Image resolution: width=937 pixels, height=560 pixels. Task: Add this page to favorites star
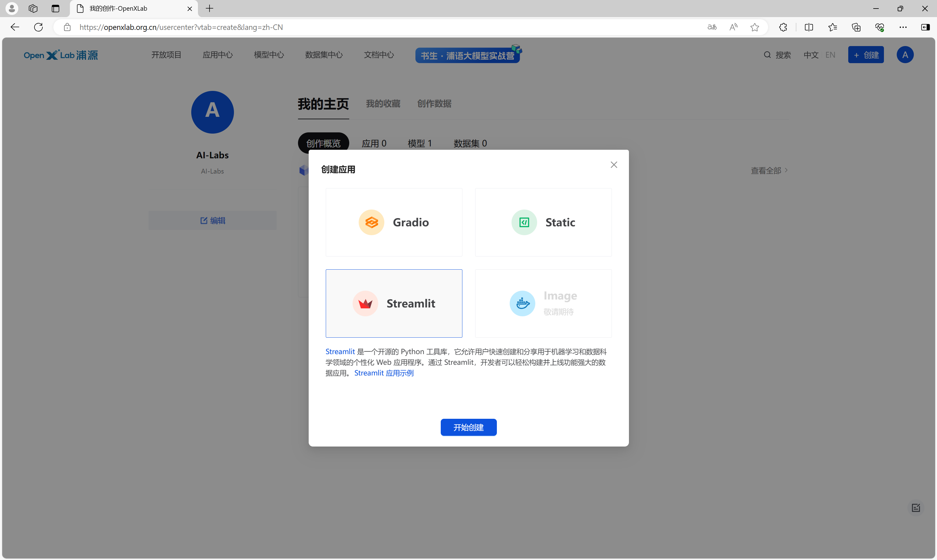point(755,27)
